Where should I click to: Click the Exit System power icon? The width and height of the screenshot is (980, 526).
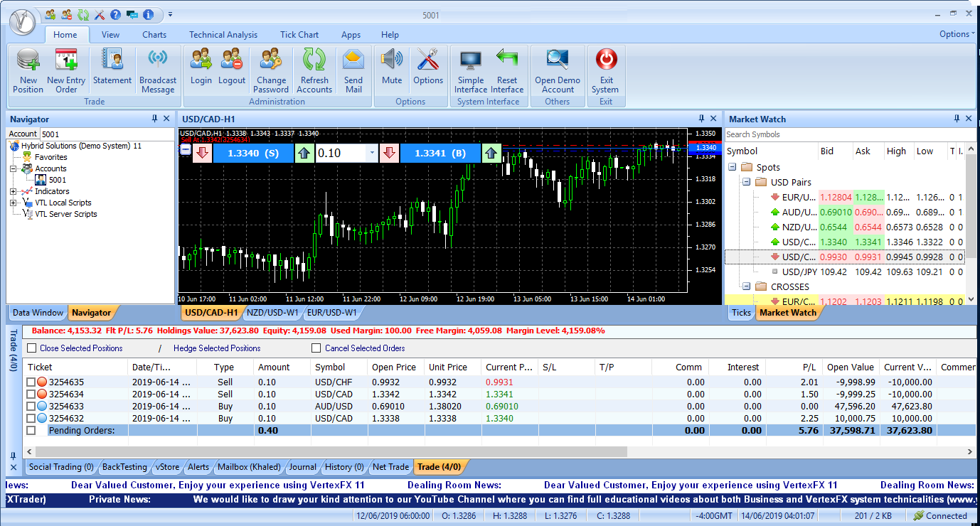coord(605,70)
